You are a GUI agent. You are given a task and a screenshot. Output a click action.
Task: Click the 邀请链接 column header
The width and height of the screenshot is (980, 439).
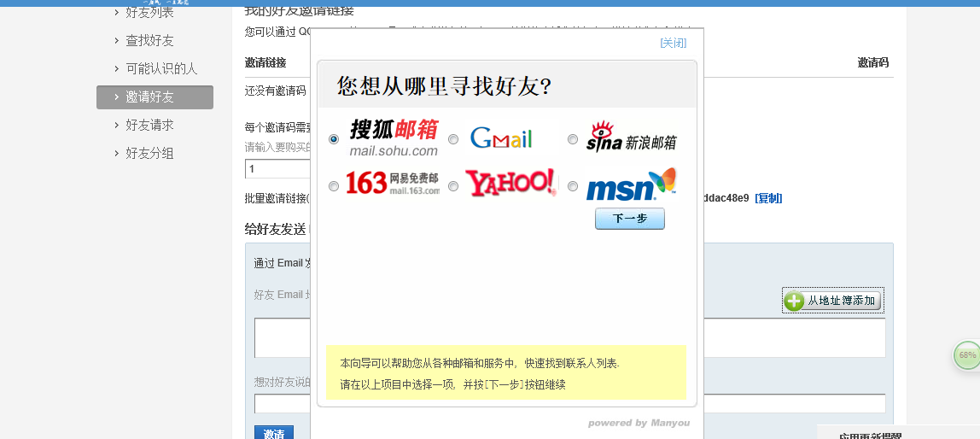pyautogui.click(x=265, y=62)
